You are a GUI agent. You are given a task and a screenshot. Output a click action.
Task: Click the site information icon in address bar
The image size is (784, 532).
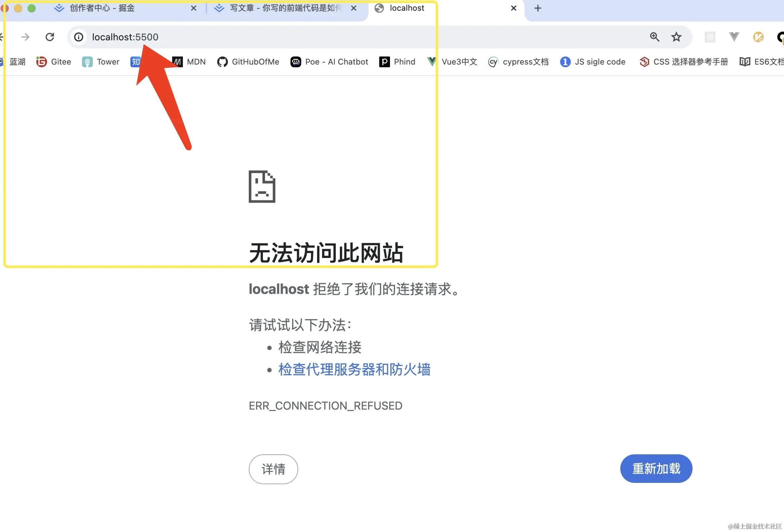click(79, 37)
